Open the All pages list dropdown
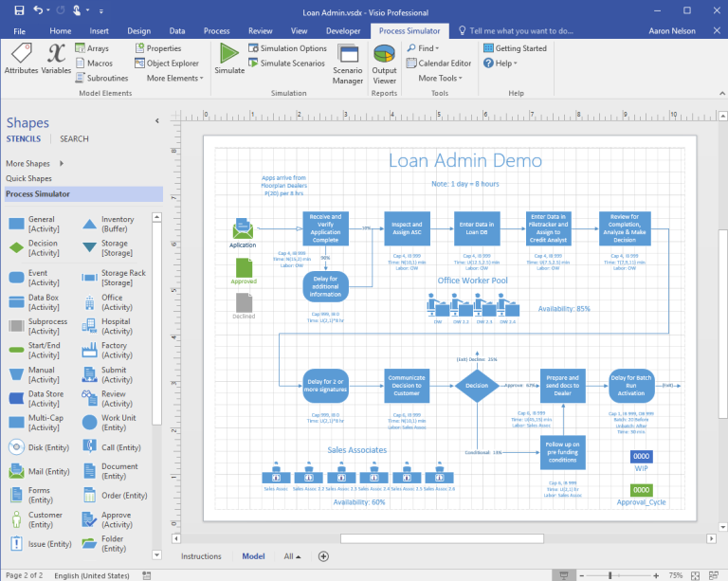Screen dimensions: 728x581 (x=292, y=556)
